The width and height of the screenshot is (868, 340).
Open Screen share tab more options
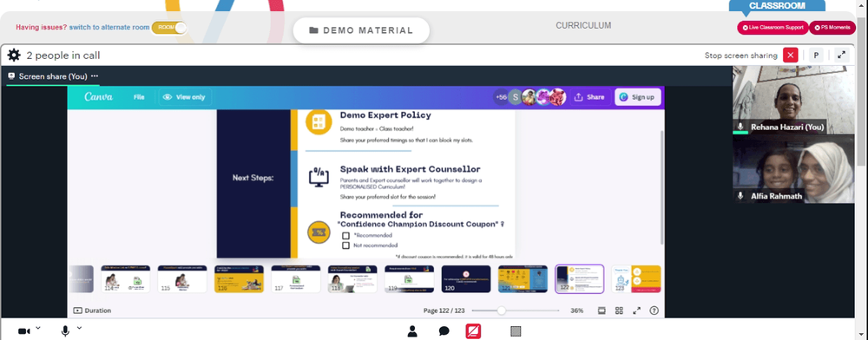pos(95,76)
